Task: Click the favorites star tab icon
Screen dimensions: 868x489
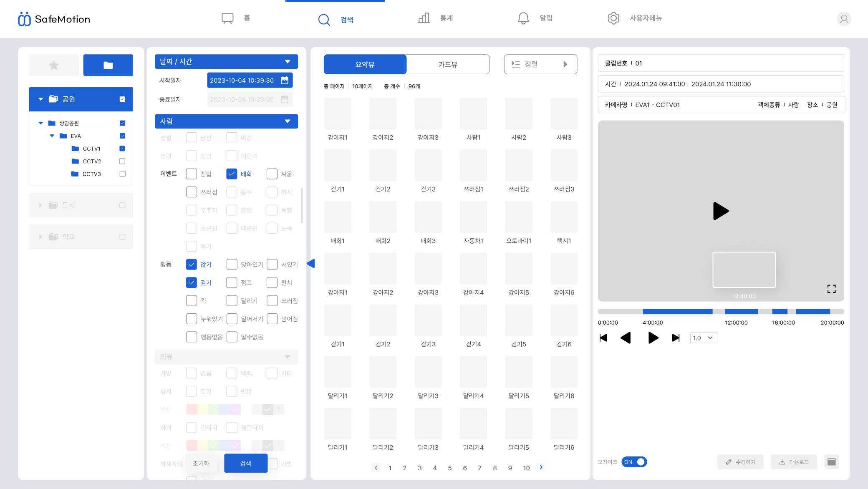Action: click(x=54, y=65)
